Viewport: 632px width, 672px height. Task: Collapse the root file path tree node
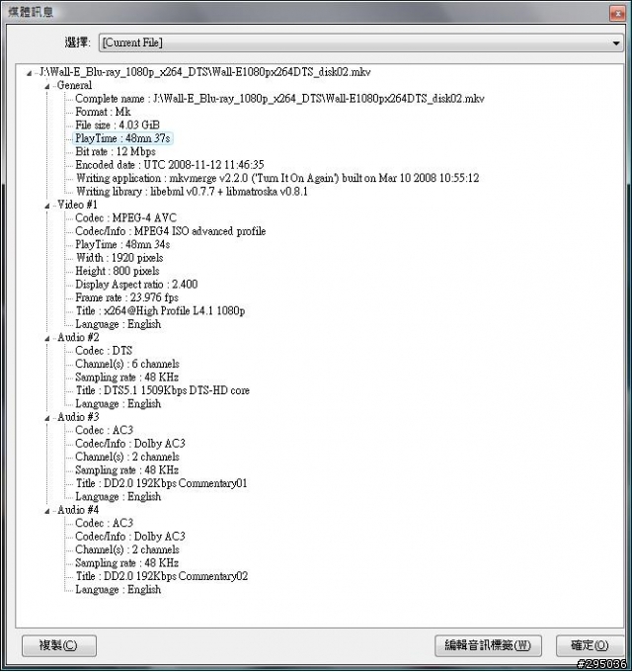(29, 74)
